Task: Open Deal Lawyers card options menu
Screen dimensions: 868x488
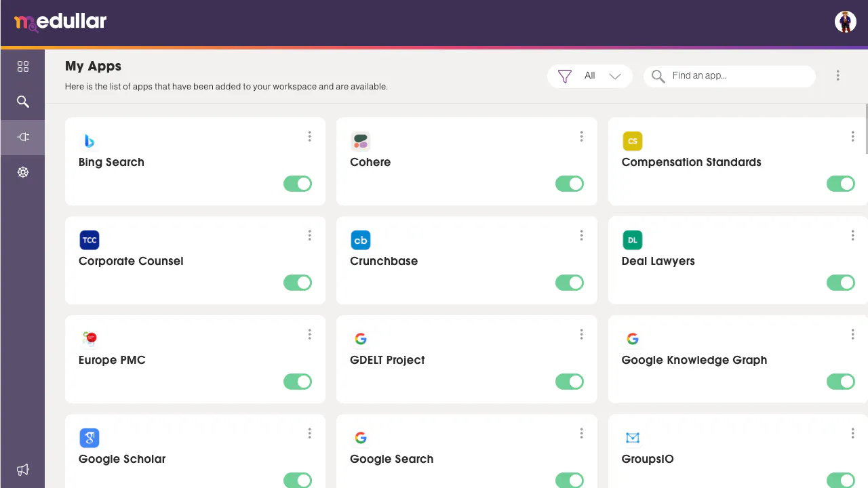Action: coord(853,235)
